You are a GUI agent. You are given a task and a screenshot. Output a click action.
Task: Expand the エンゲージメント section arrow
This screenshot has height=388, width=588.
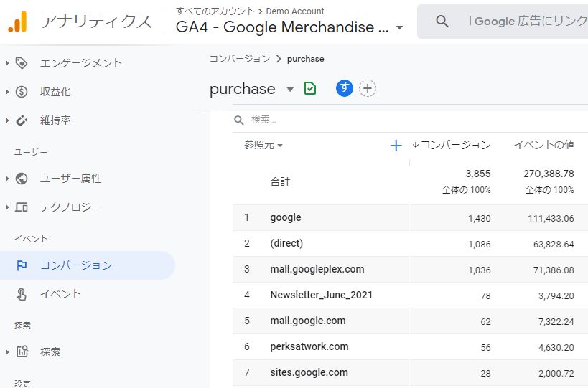coord(7,63)
